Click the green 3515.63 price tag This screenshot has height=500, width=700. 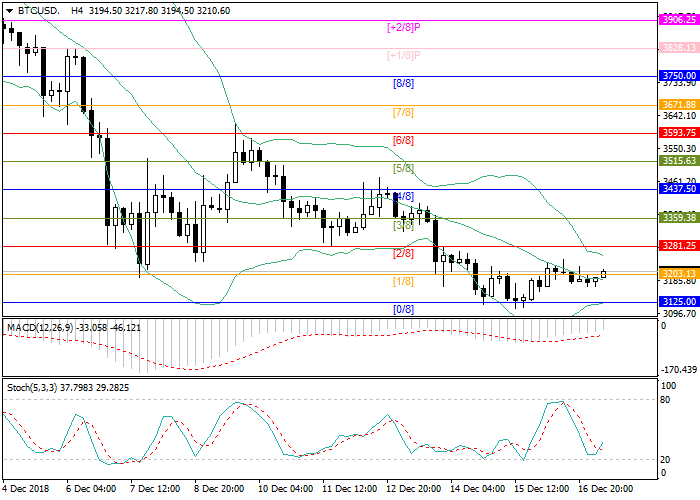pyautogui.click(x=679, y=160)
